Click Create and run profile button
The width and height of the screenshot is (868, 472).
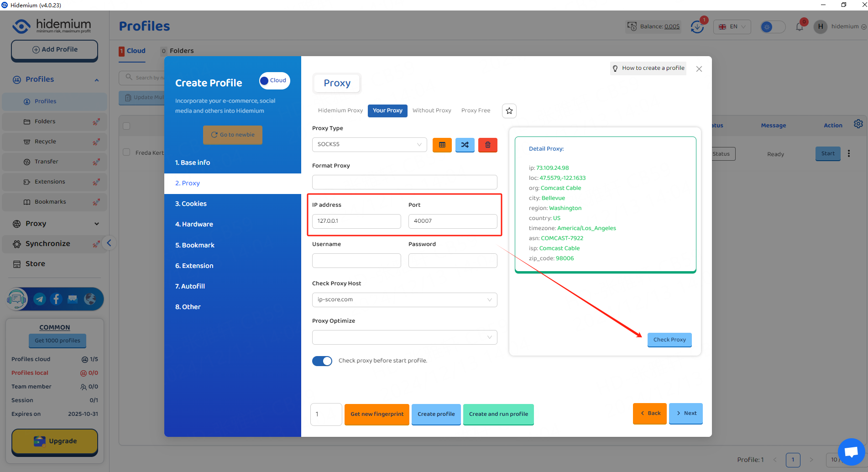pyautogui.click(x=498, y=414)
